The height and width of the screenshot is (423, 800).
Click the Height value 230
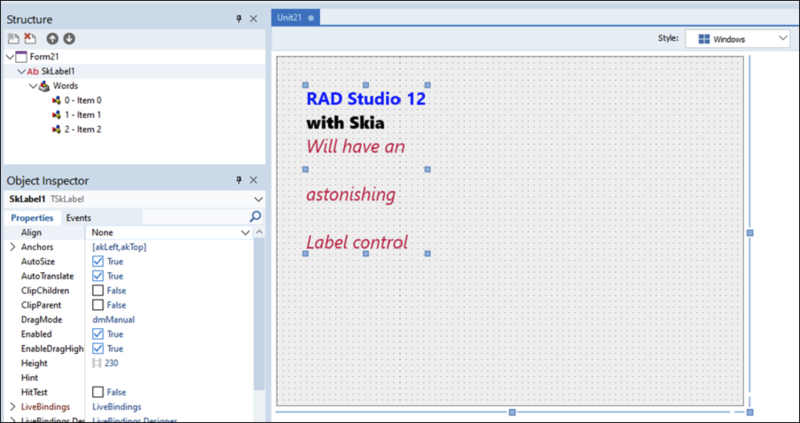click(111, 363)
